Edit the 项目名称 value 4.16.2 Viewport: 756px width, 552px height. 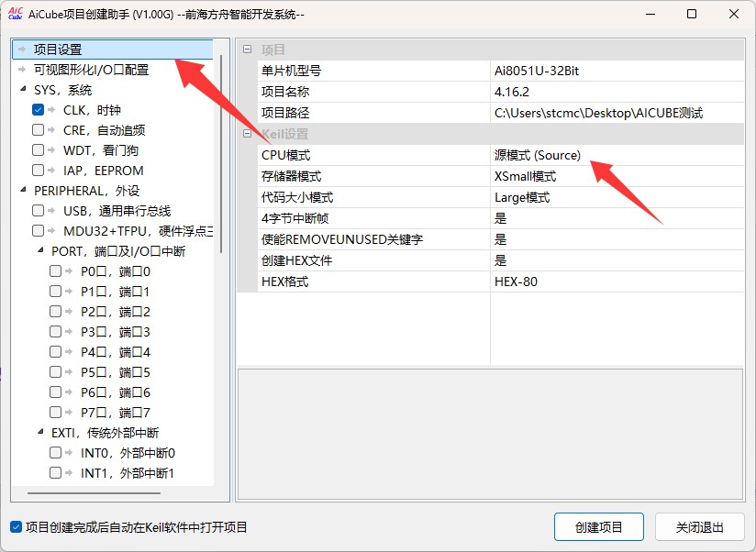tap(617, 92)
